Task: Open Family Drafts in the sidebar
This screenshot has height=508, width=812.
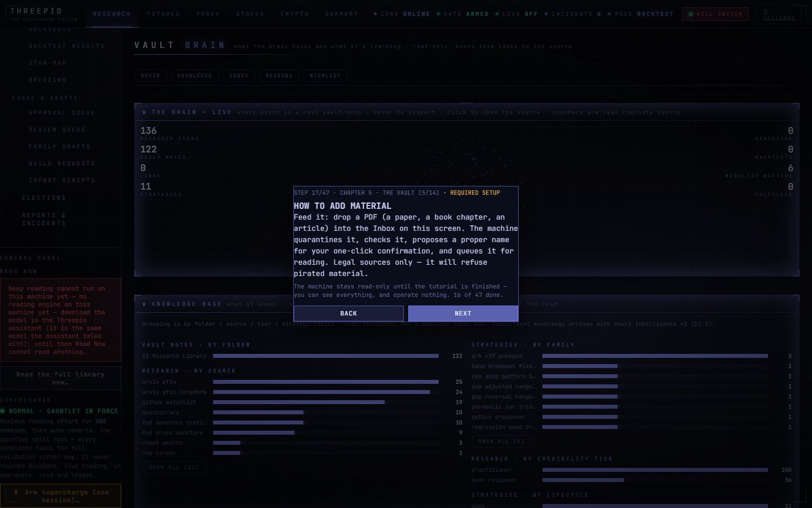Action: click(x=60, y=147)
